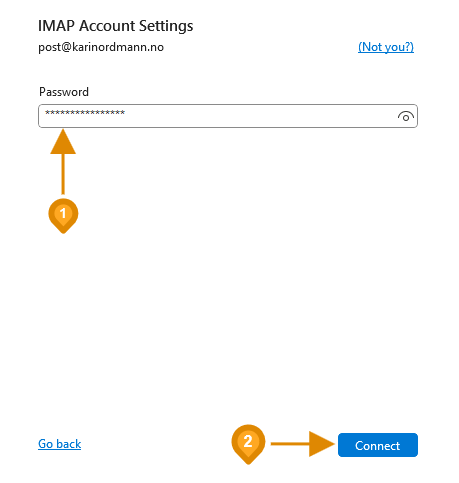Click the IMAP Account Settings heading
The width and height of the screenshot is (459, 483).
[116, 26]
